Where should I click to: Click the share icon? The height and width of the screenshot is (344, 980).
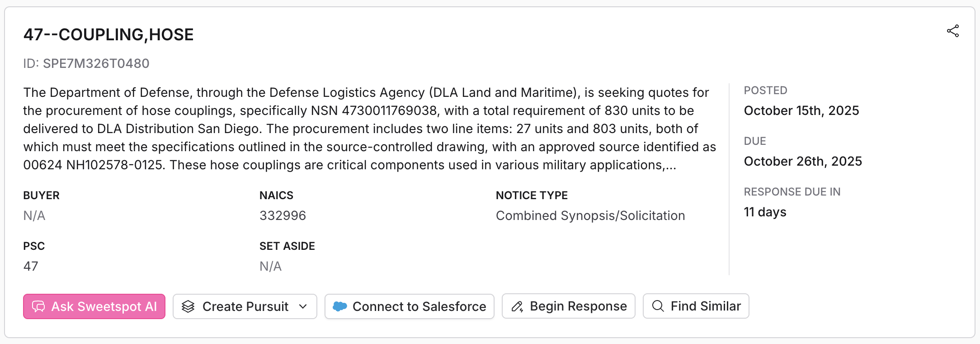(953, 31)
